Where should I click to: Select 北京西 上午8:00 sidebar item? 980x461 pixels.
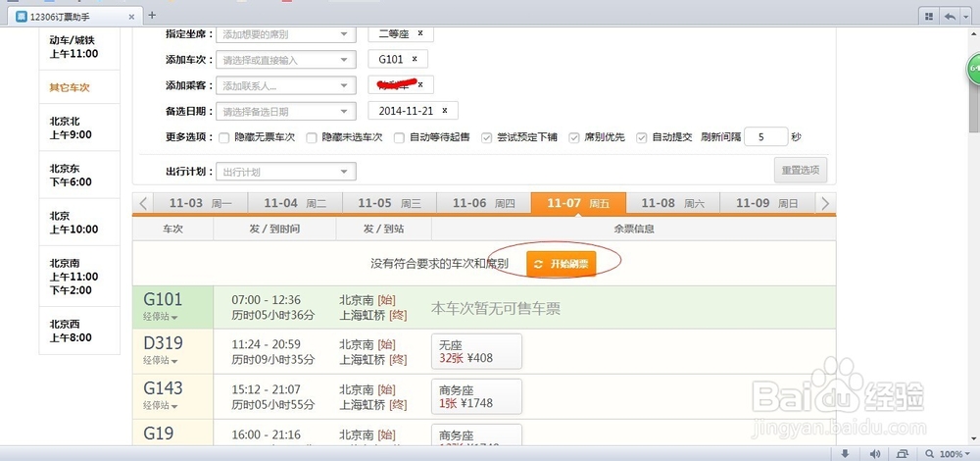click(79, 331)
